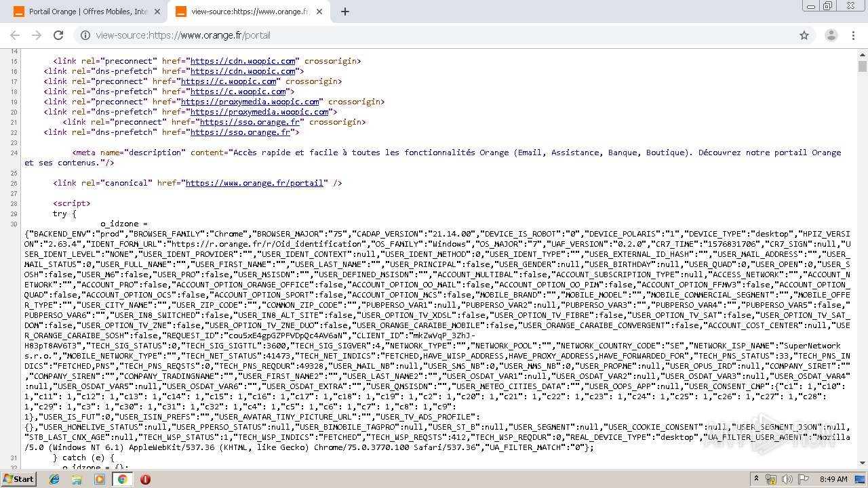Click the Chrome taskbar button
Image resolution: width=868 pixels, height=488 pixels.
point(122,479)
